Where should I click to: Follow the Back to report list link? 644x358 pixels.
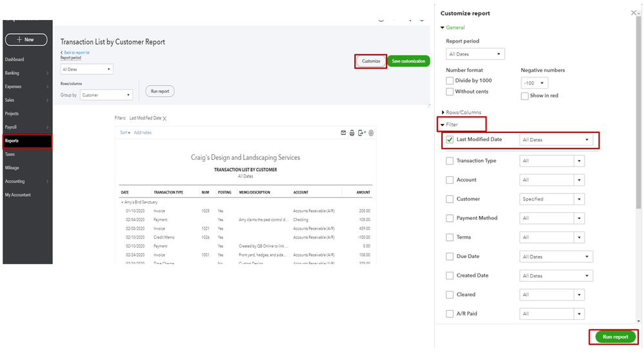75,52
